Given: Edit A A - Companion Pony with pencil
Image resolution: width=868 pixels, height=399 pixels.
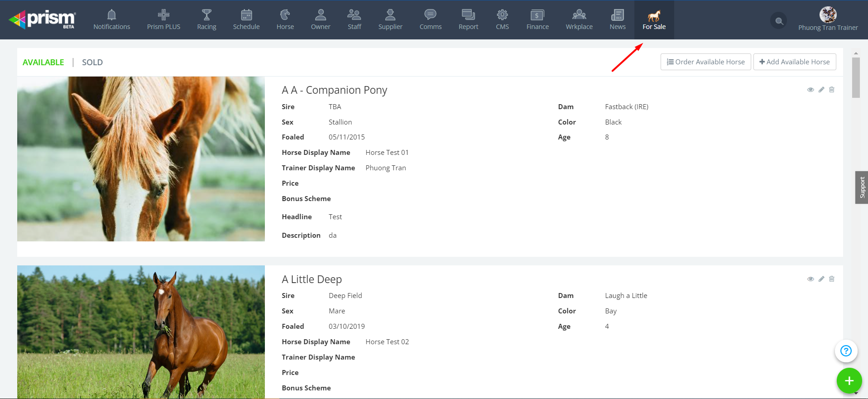Looking at the screenshot, I should (821, 90).
